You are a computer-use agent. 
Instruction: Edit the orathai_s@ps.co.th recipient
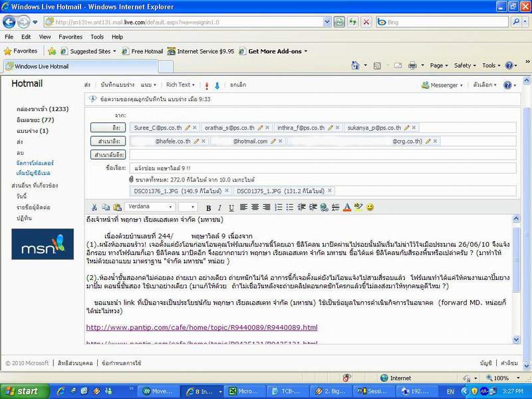pos(260,128)
